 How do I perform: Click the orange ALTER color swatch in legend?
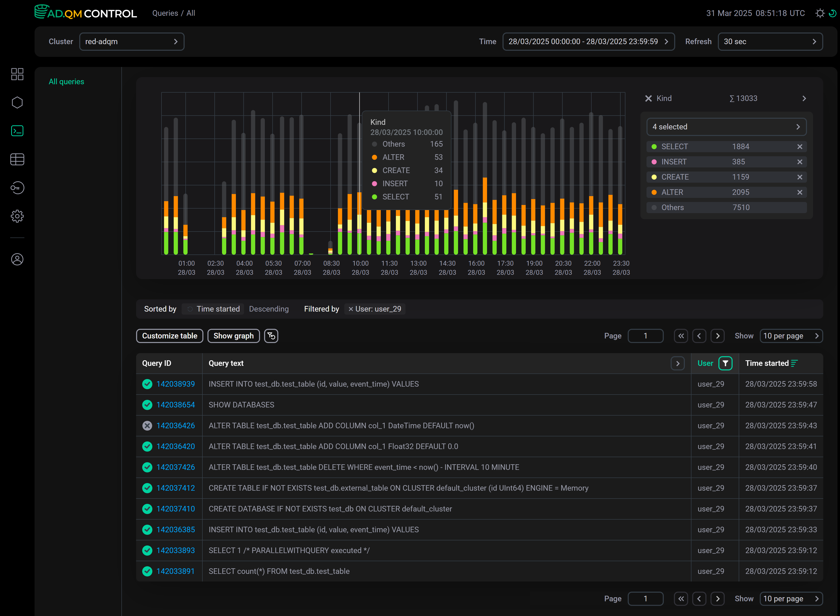pyautogui.click(x=654, y=192)
